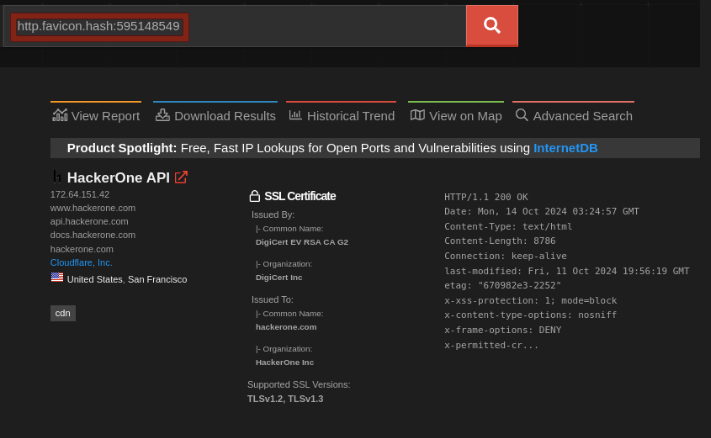Viewport: 711px width, 438px height.
Task: Open the Cloudflare, Inc. link
Action: click(81, 262)
